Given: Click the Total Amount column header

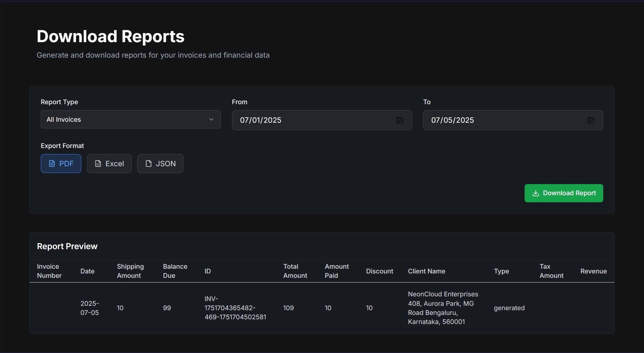Looking at the screenshot, I should (x=295, y=271).
